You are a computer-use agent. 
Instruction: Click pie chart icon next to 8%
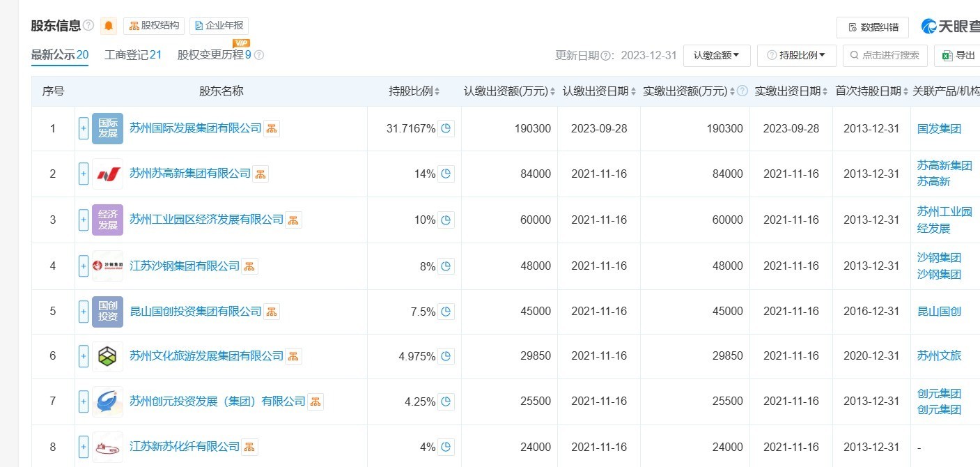point(446,266)
